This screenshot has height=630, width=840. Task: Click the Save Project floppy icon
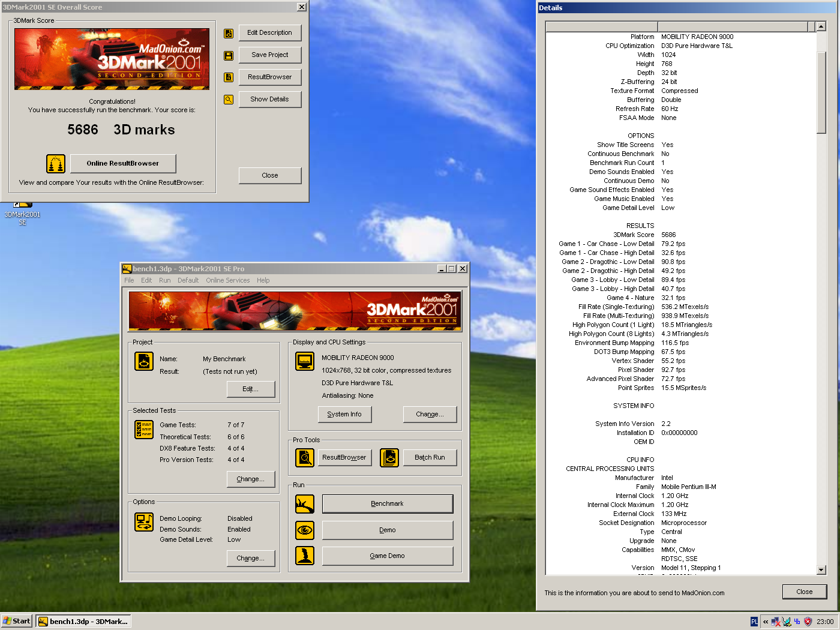(x=229, y=56)
